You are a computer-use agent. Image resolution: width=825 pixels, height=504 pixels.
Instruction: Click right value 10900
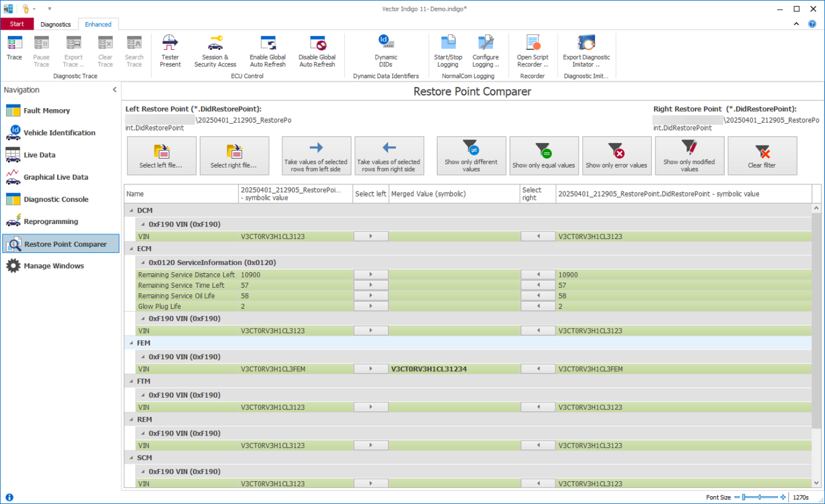click(x=568, y=275)
